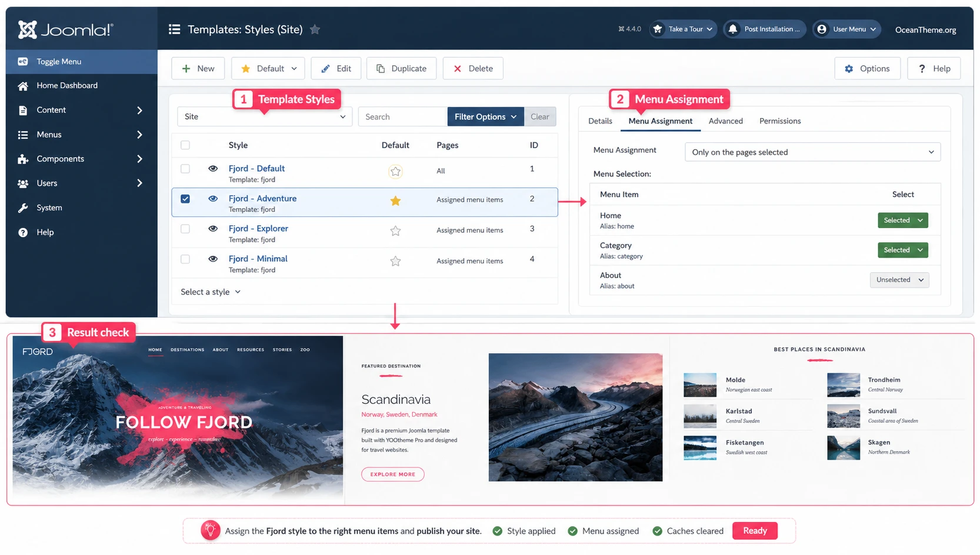Set Fjord - Default star as default
Image resolution: width=980 pixels, height=555 pixels.
395,172
